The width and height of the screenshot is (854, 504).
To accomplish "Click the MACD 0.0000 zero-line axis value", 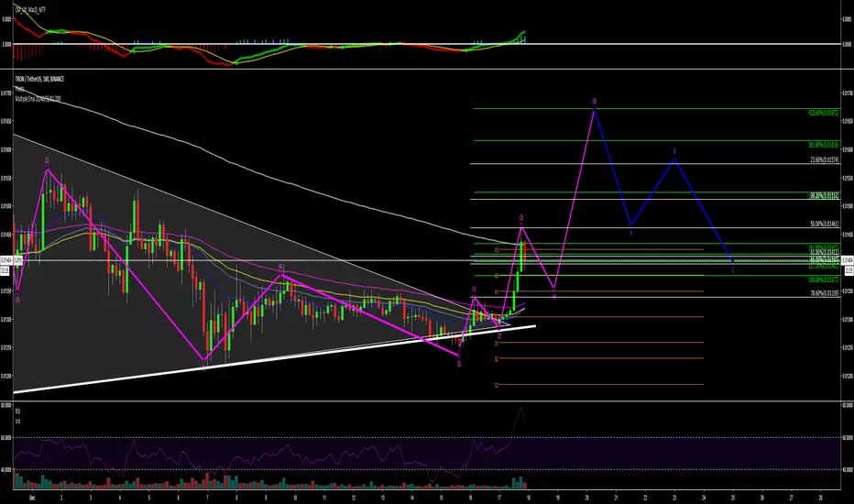I will [848, 44].
